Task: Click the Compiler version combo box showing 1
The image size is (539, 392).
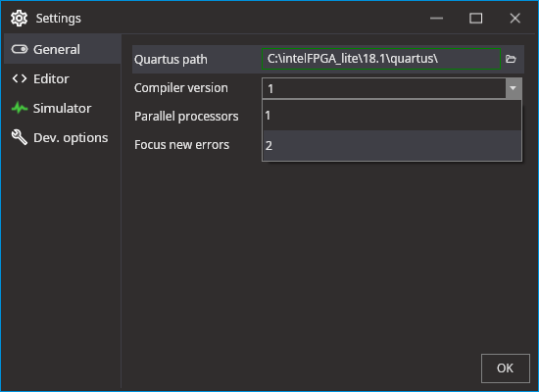Action: tap(392, 88)
